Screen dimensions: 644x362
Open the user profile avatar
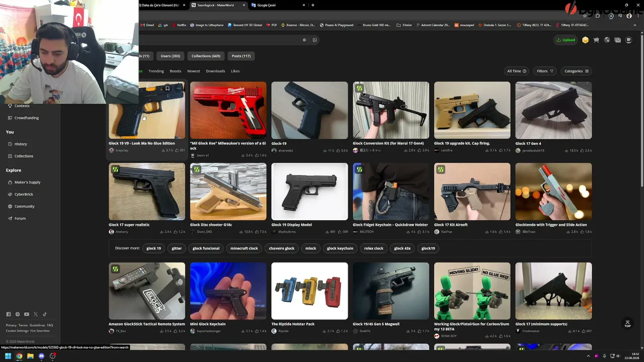[x=628, y=40]
